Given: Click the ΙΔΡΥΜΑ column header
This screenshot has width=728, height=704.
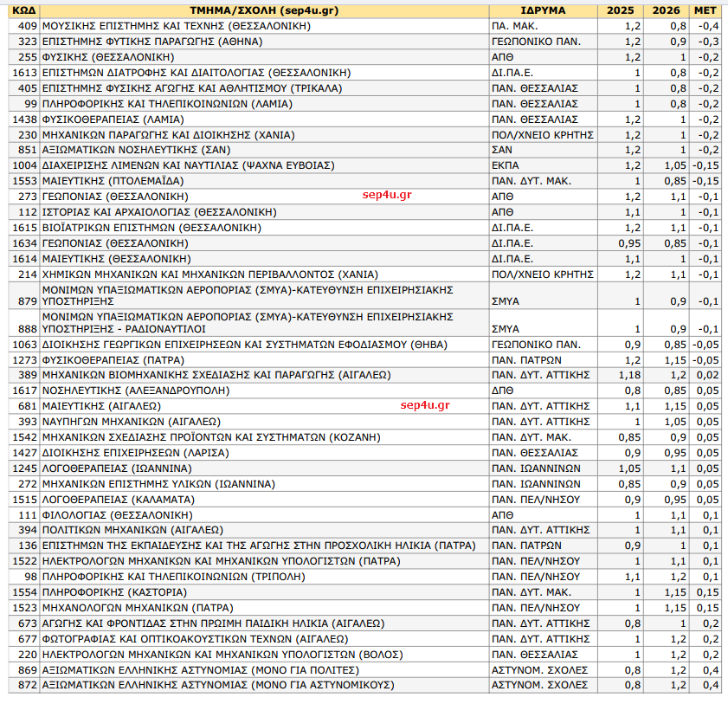Looking at the screenshot, I should pos(543,10).
